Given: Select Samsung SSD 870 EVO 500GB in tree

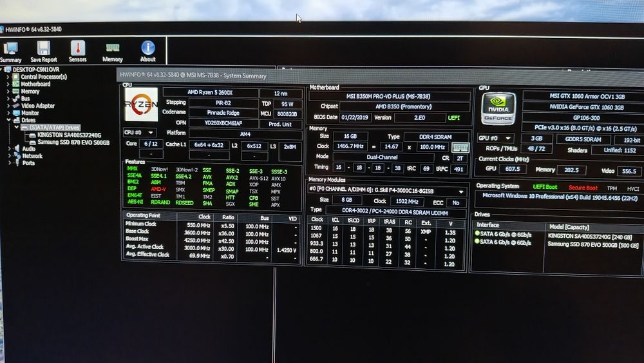Looking at the screenshot, I should pos(73,142).
